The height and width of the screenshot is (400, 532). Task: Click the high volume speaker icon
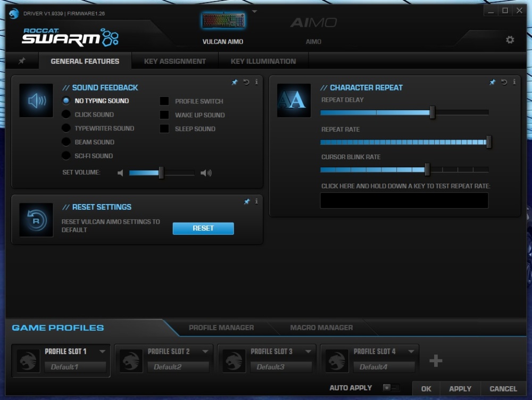(206, 173)
